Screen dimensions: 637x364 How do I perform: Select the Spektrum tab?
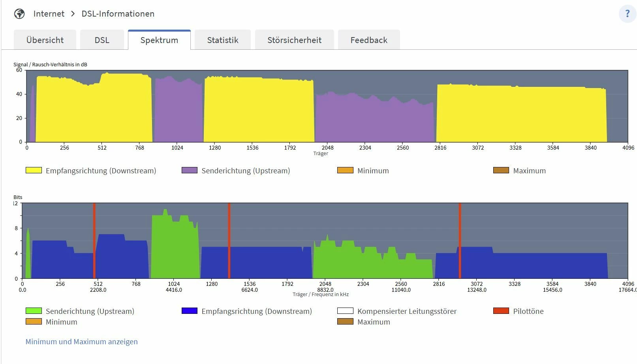pos(159,40)
